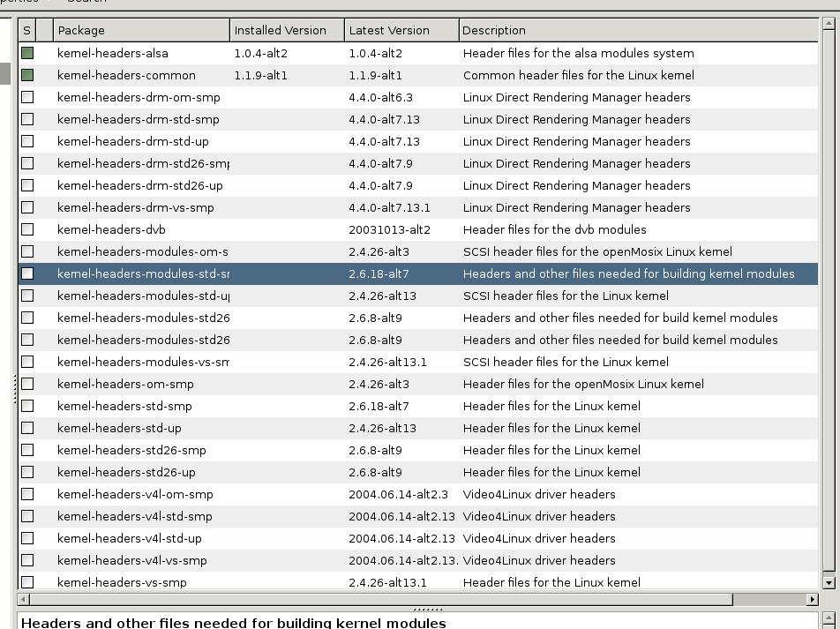Click the horizontal scrollbar left arrow
The image size is (840, 629).
point(24,599)
